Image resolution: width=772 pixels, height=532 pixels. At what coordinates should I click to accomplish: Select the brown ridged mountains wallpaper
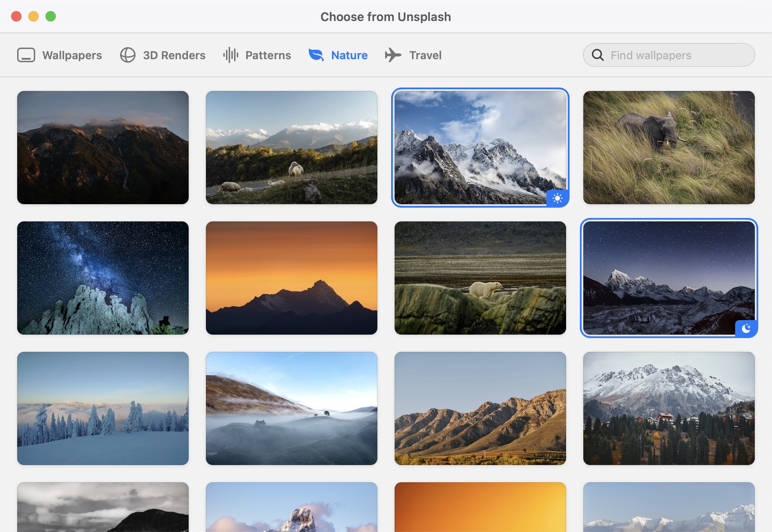(480, 408)
